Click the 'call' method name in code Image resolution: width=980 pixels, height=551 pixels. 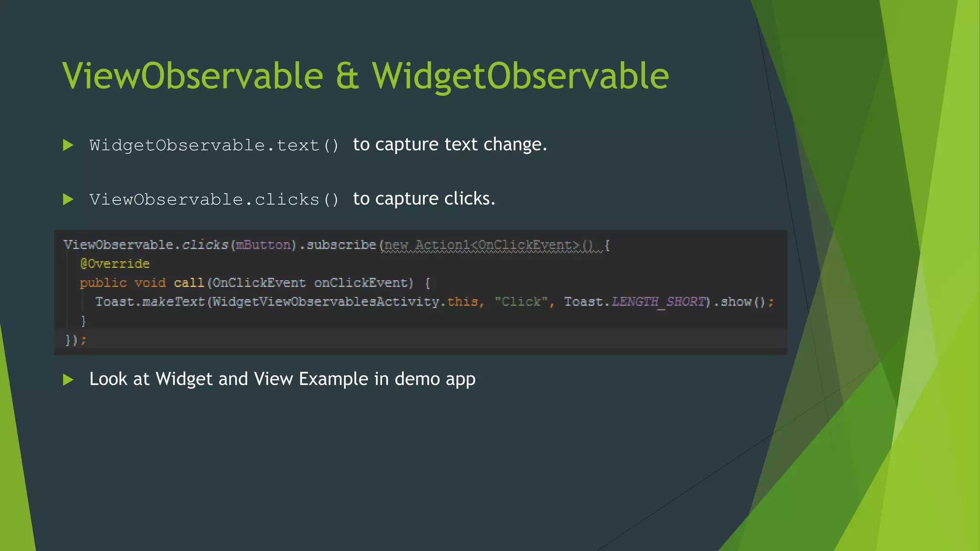tap(189, 283)
